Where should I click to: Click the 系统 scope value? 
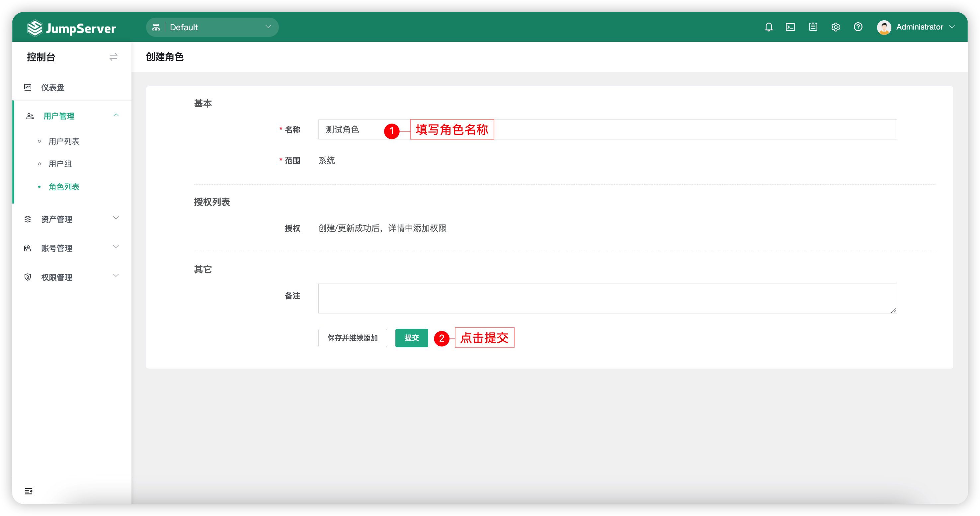click(326, 161)
